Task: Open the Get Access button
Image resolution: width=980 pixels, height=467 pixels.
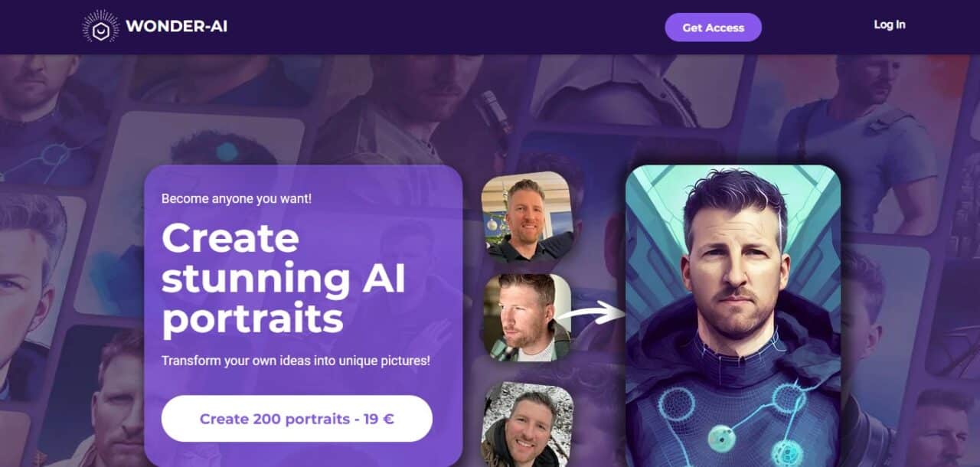Action: point(713,27)
